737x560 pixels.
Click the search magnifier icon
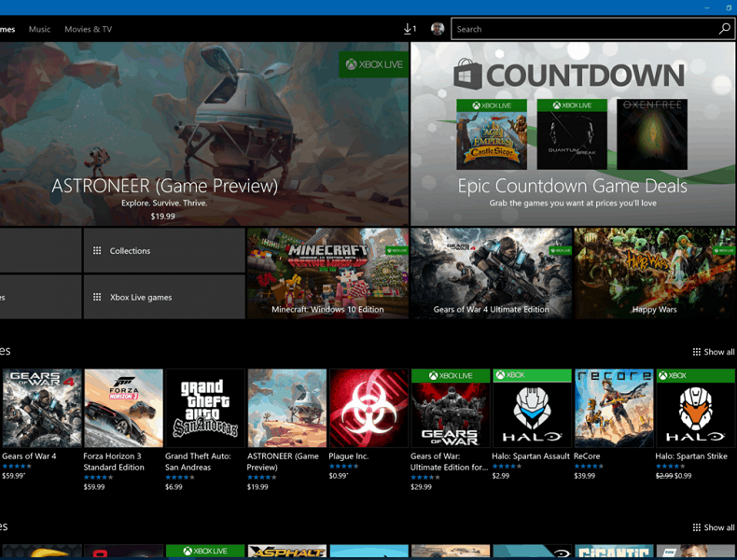click(724, 29)
